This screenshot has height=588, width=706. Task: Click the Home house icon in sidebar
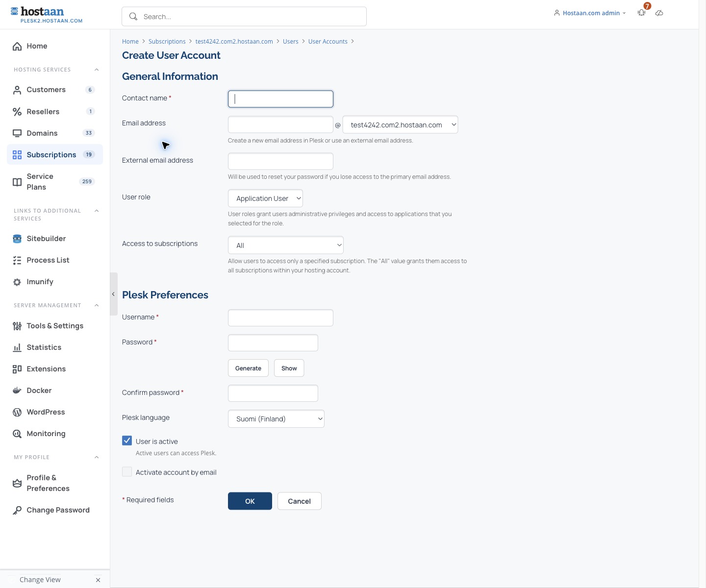coord(17,46)
